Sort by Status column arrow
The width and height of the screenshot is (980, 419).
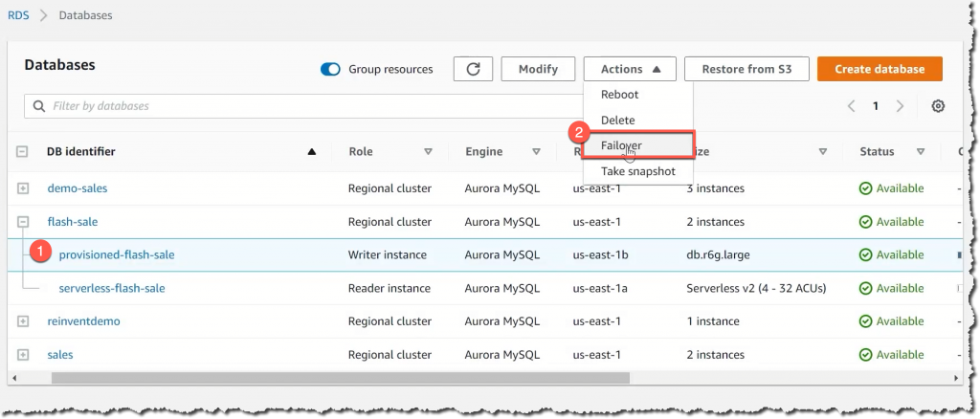(921, 152)
